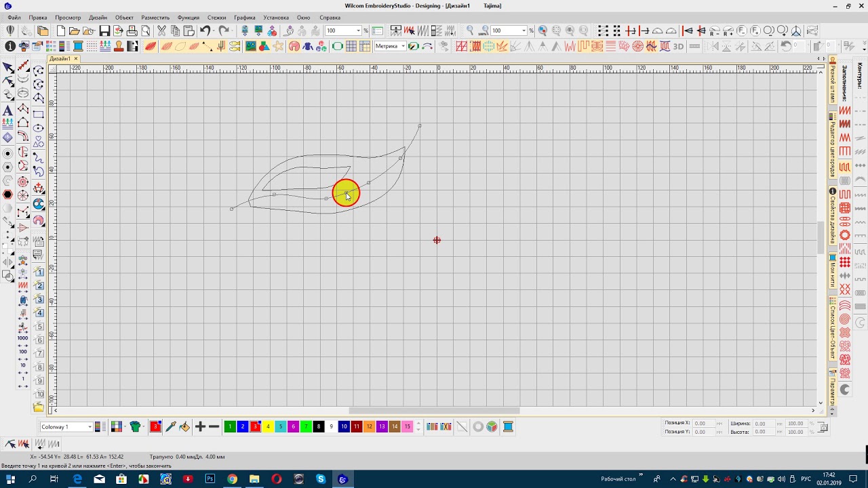Viewport: 868px width, 488px height.
Task: Select color swatch 10 dark blue
Action: coord(344,426)
